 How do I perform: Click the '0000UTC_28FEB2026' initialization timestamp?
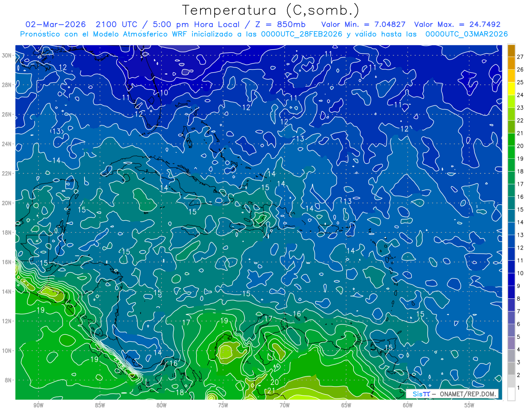[x=302, y=34]
